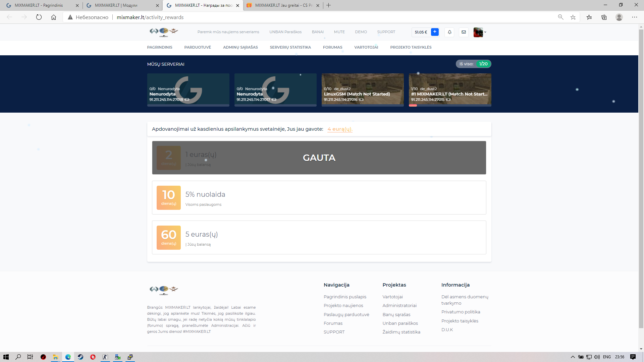Click the browser refresh button
Screen dimensions: 644x362
[x=39, y=17]
